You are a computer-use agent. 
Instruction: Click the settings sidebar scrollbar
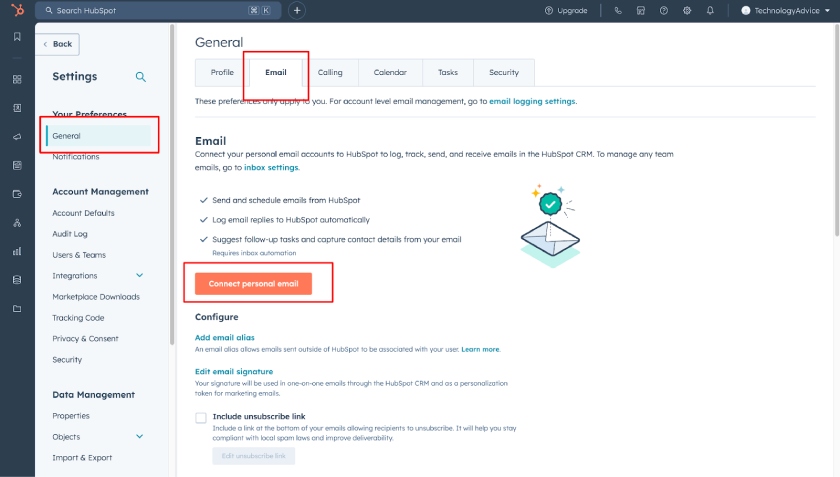point(172,184)
